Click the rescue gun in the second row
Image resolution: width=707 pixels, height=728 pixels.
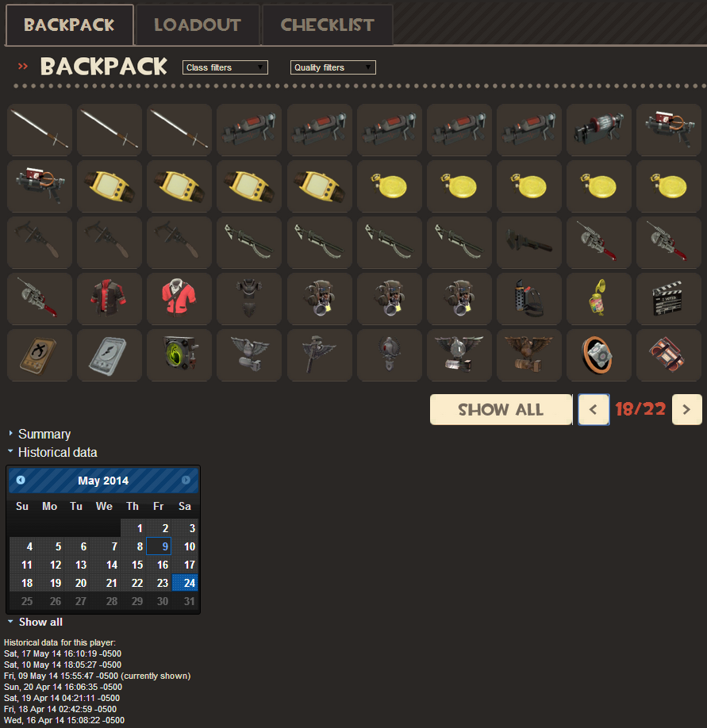coord(40,186)
